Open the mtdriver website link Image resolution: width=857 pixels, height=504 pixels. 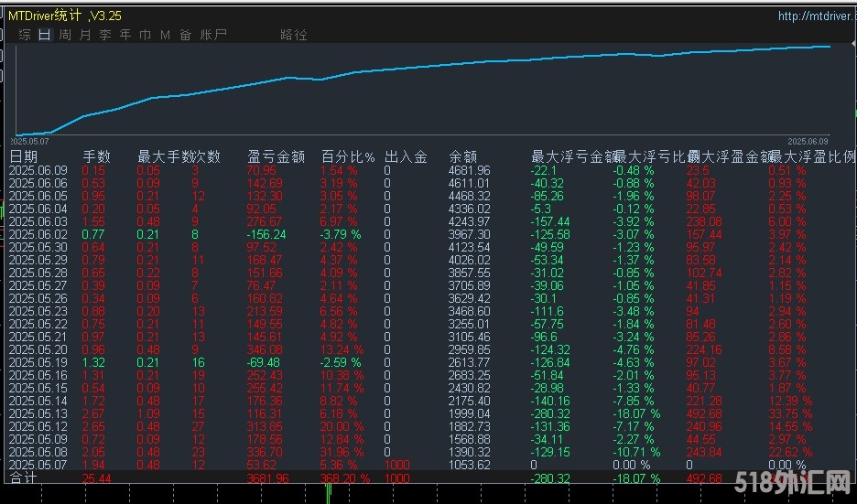pos(816,16)
